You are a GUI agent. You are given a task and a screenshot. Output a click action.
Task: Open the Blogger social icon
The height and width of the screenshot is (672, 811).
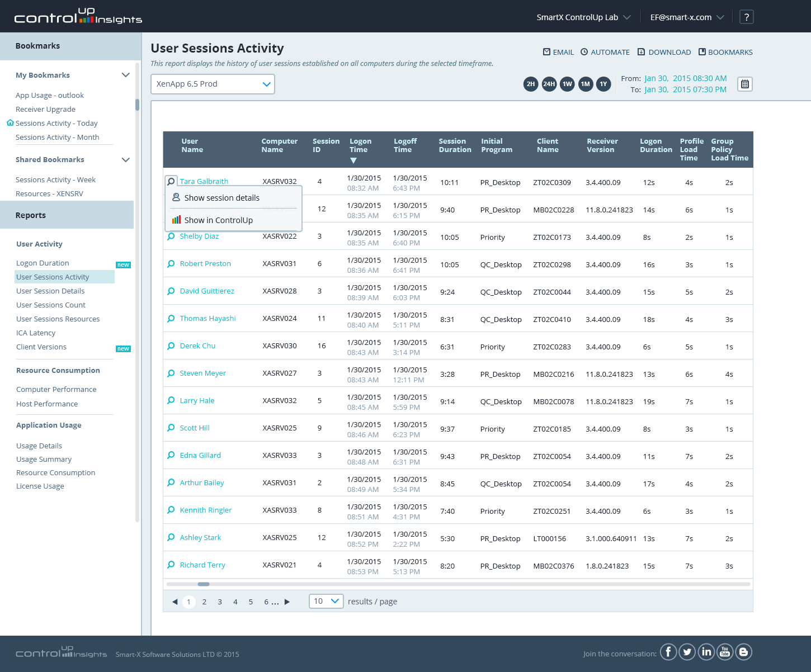click(x=743, y=652)
